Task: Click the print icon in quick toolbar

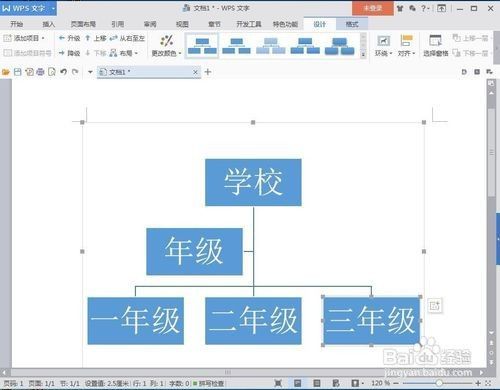Action: click(40, 72)
